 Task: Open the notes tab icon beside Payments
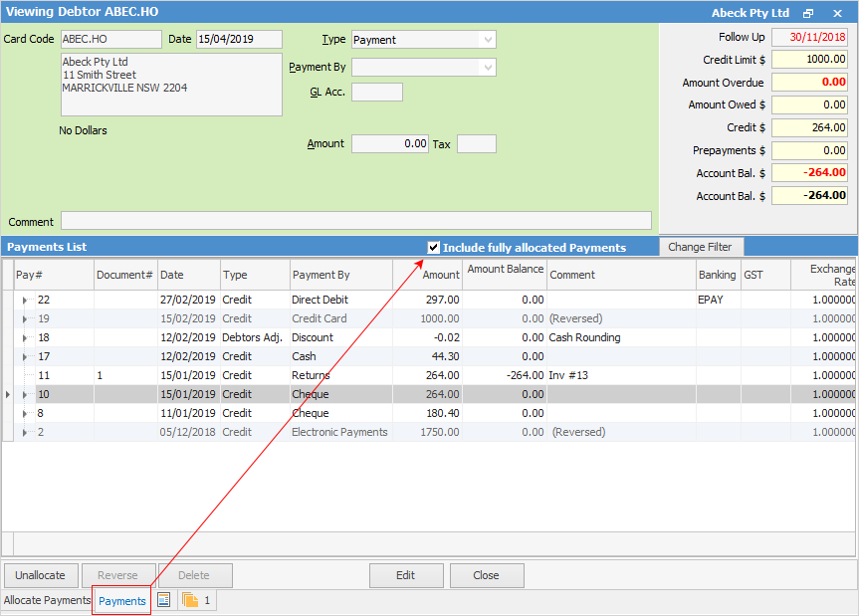coord(164,601)
